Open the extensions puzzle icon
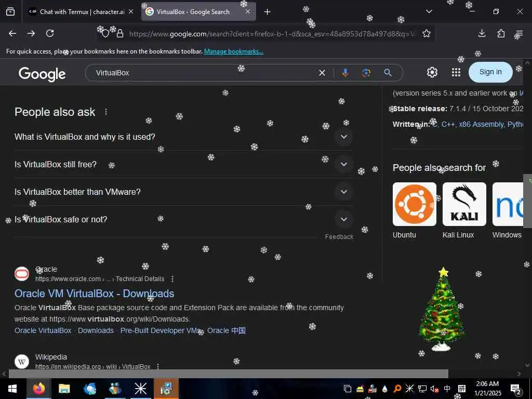Screen dimensions: 532x399 coord(501,33)
